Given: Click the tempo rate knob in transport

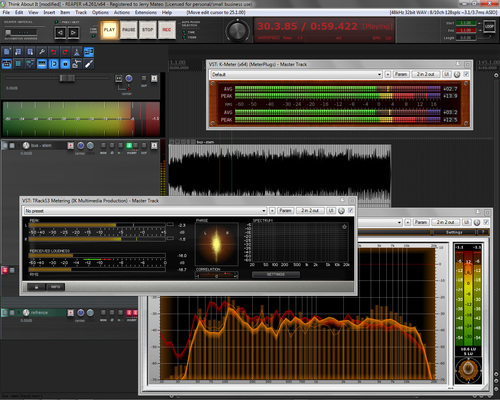Looking at the screenshot, I should (x=238, y=31).
